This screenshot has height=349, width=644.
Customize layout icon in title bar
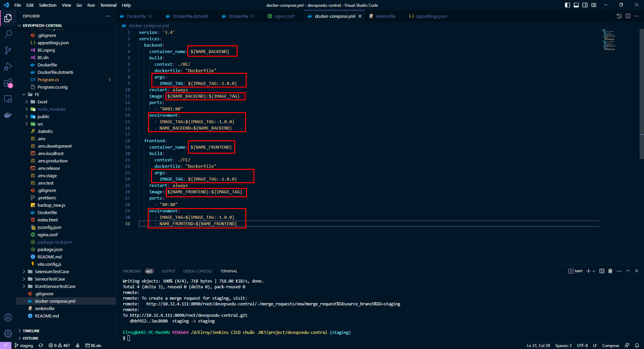(594, 5)
